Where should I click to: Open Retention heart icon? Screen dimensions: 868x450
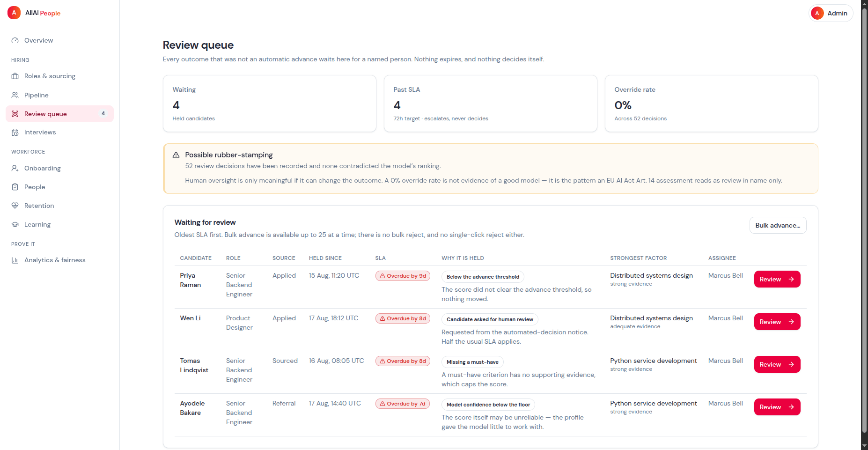coord(15,206)
